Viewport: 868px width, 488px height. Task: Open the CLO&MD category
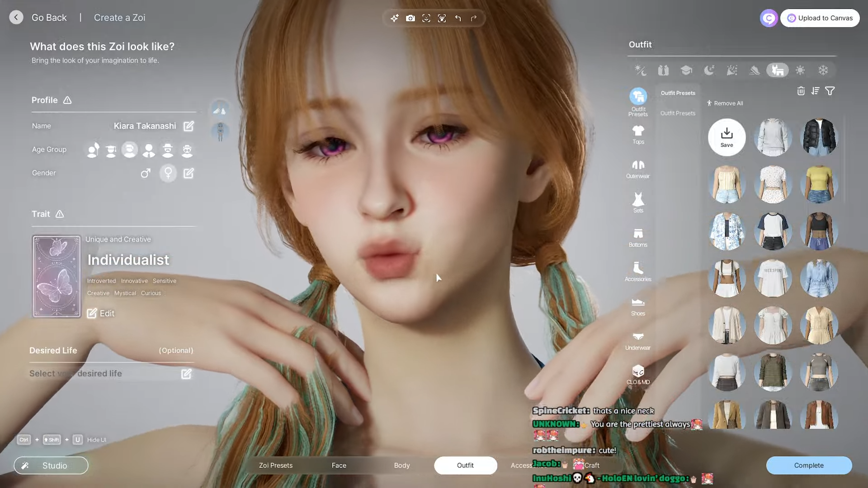pos(638,375)
